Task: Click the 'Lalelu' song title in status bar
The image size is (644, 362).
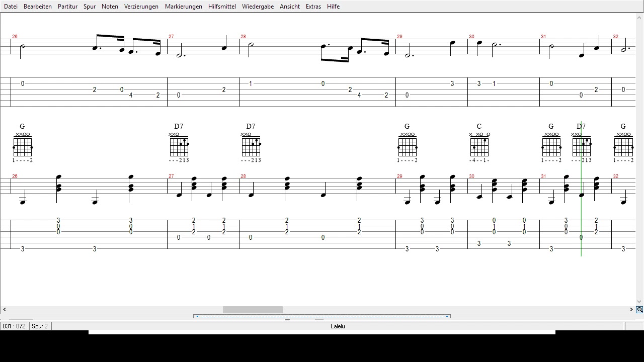Action: tap(338, 326)
